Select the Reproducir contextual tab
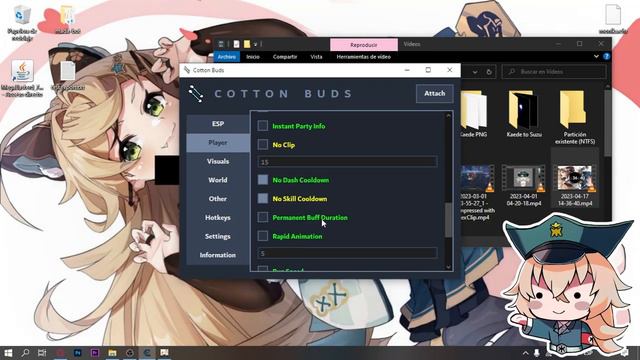Screen dimensions: 640x360 point(364,45)
